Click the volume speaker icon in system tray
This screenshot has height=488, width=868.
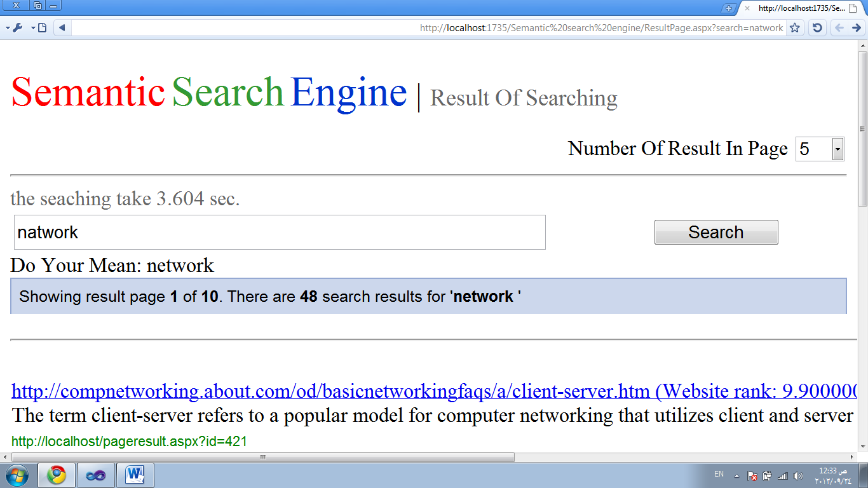coord(798,475)
